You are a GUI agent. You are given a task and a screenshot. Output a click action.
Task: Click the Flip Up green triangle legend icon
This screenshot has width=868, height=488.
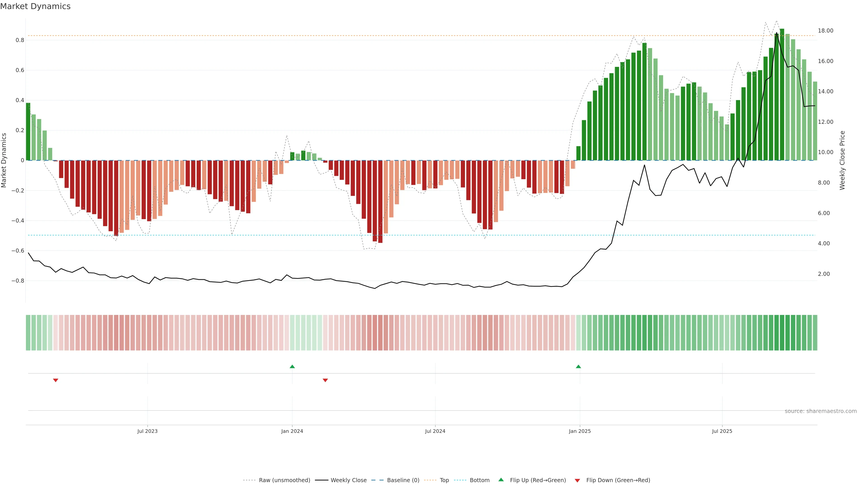click(501, 480)
